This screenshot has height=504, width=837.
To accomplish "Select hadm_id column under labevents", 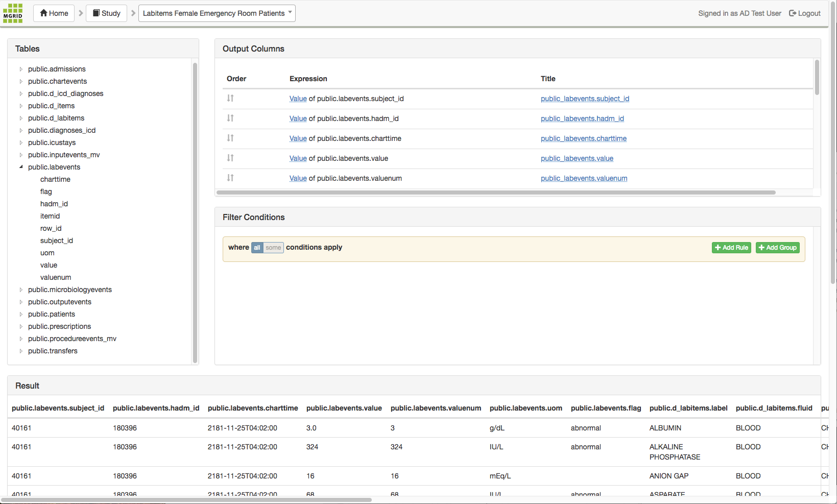I will tap(54, 204).
